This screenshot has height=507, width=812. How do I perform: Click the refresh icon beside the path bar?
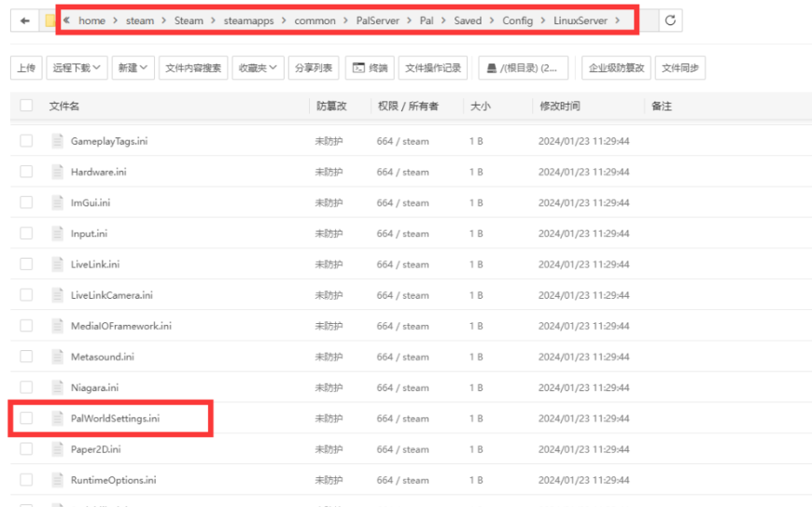pos(669,21)
